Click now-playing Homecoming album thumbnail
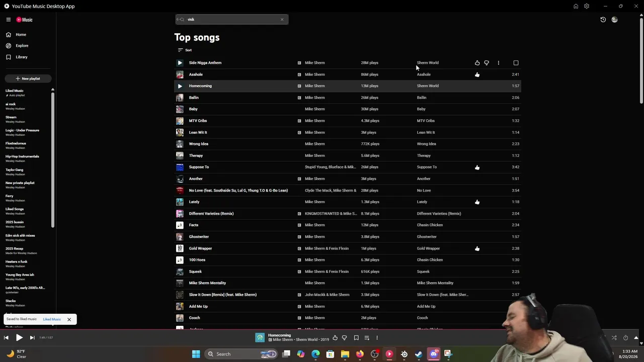This screenshot has height=362, width=644. pos(260,338)
